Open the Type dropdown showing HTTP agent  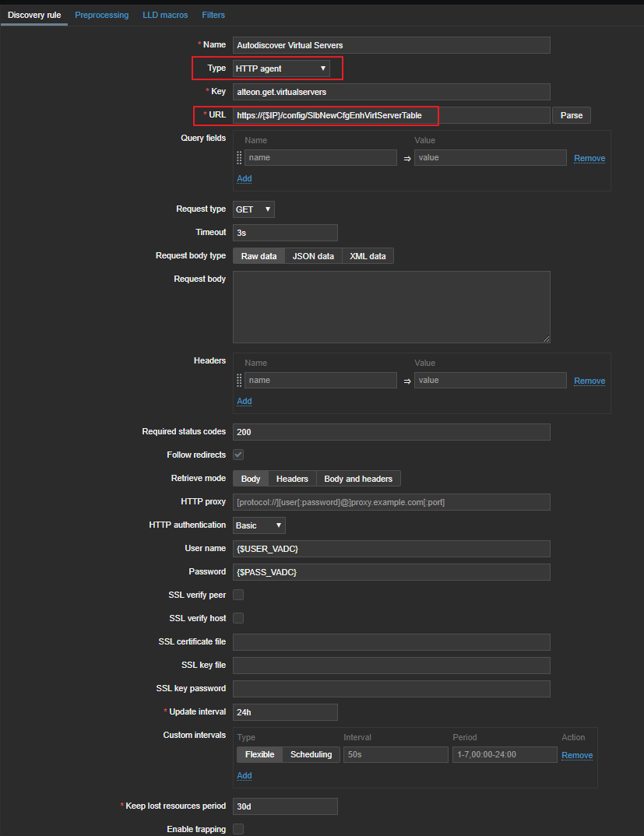[x=281, y=68]
